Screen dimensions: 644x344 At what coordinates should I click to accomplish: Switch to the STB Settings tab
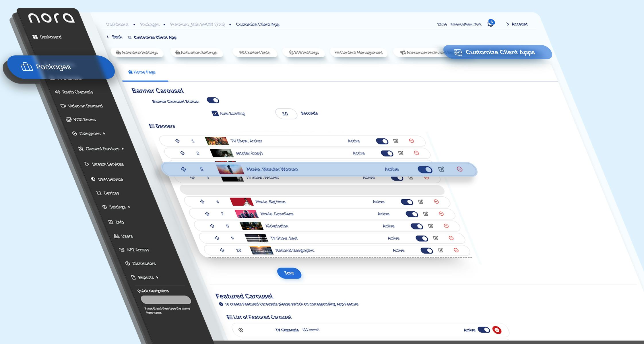(x=304, y=53)
